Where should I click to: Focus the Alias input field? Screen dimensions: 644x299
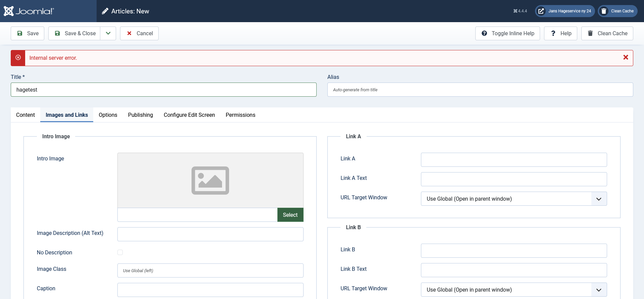coord(480,90)
